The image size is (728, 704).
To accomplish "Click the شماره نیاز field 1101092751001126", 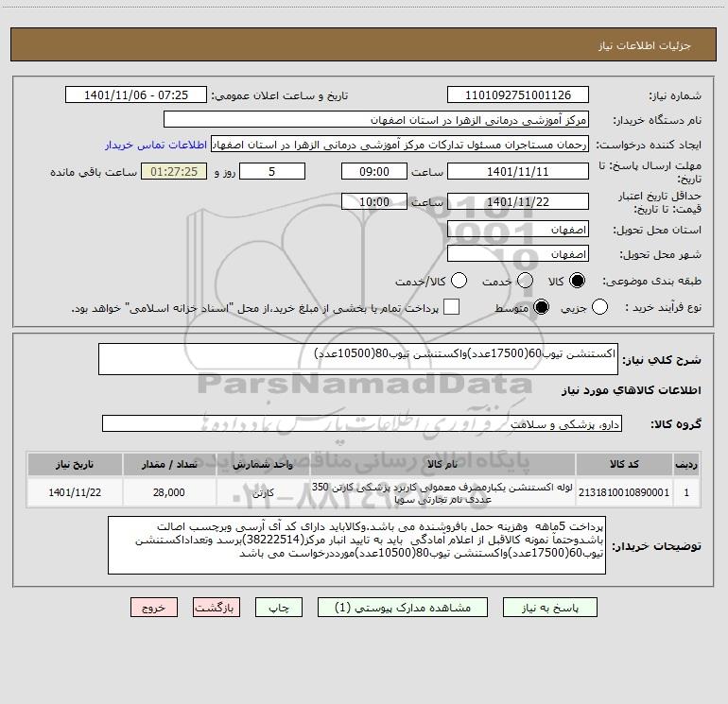I will pos(518,95).
